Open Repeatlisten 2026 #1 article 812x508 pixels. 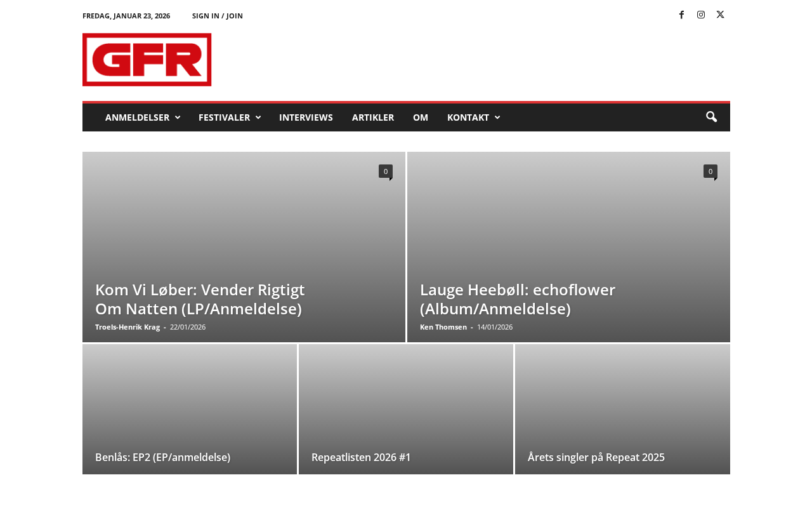click(x=361, y=457)
